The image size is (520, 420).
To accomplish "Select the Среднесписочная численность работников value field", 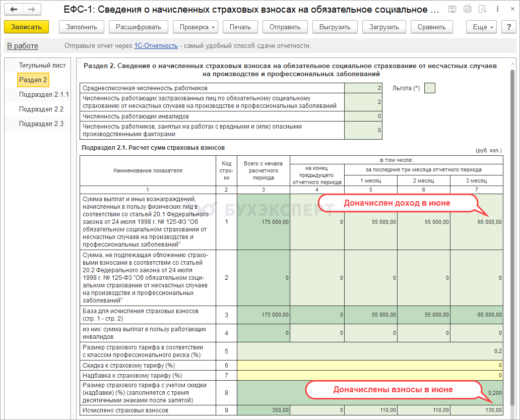I will tap(363, 88).
